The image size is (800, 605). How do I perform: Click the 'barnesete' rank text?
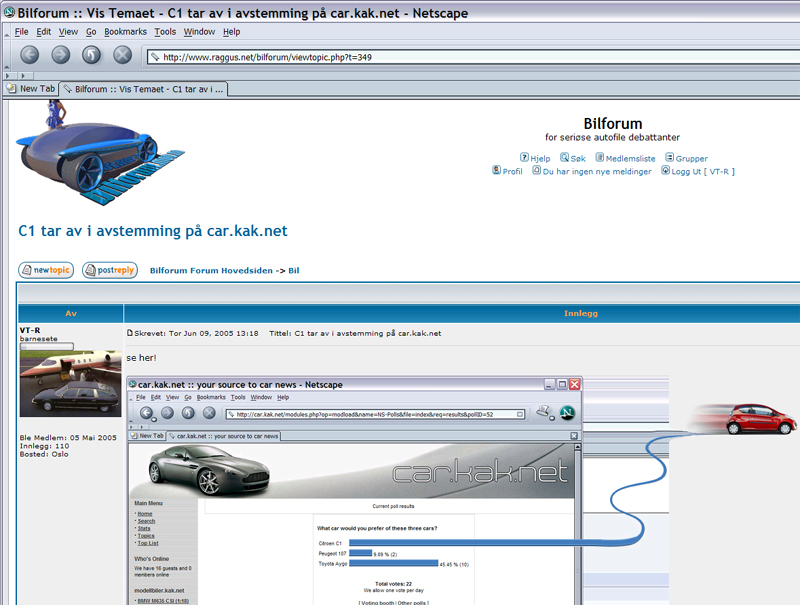pos(39,339)
